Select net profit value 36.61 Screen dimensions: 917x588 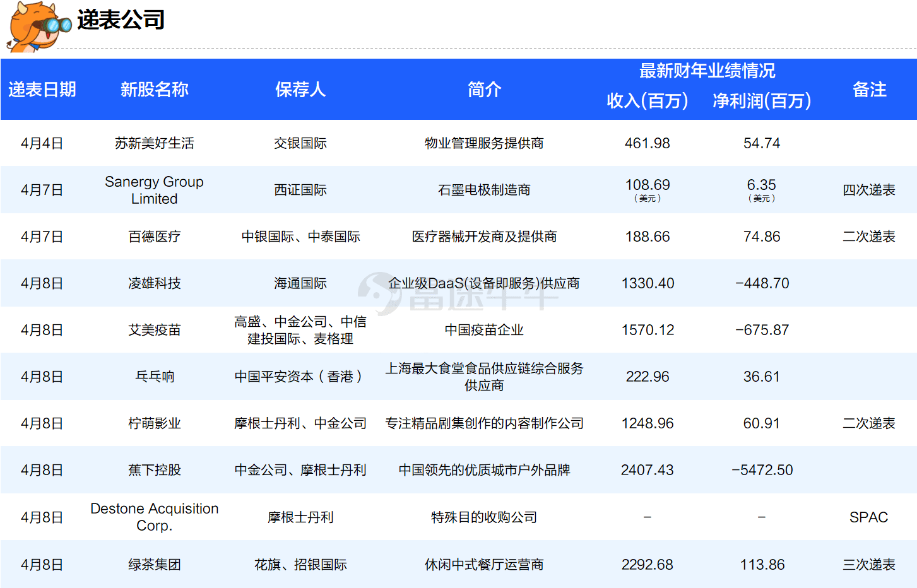tap(762, 377)
